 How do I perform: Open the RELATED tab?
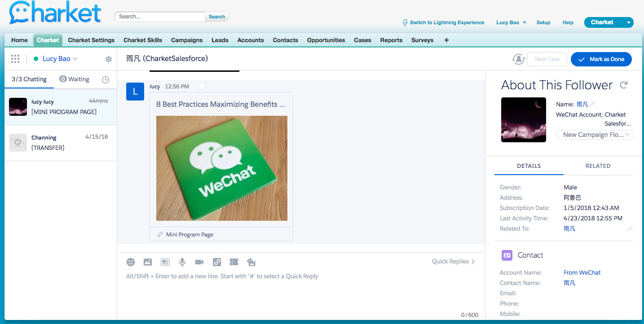click(x=598, y=166)
